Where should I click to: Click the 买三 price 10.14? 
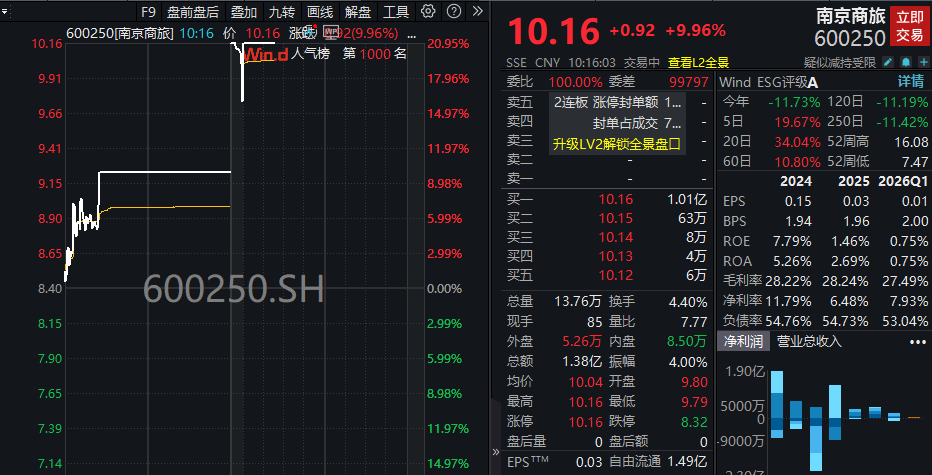tap(616, 238)
